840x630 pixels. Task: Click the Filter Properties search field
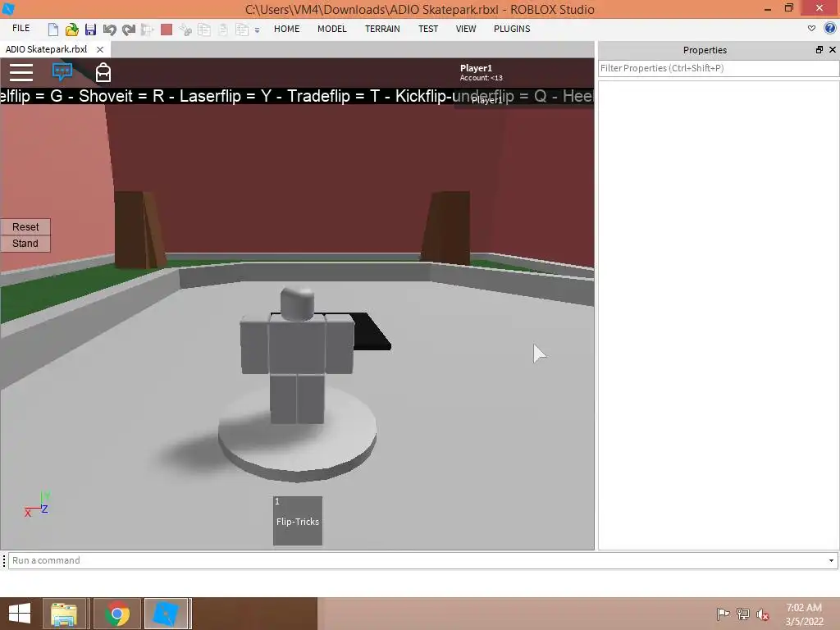[x=719, y=68]
